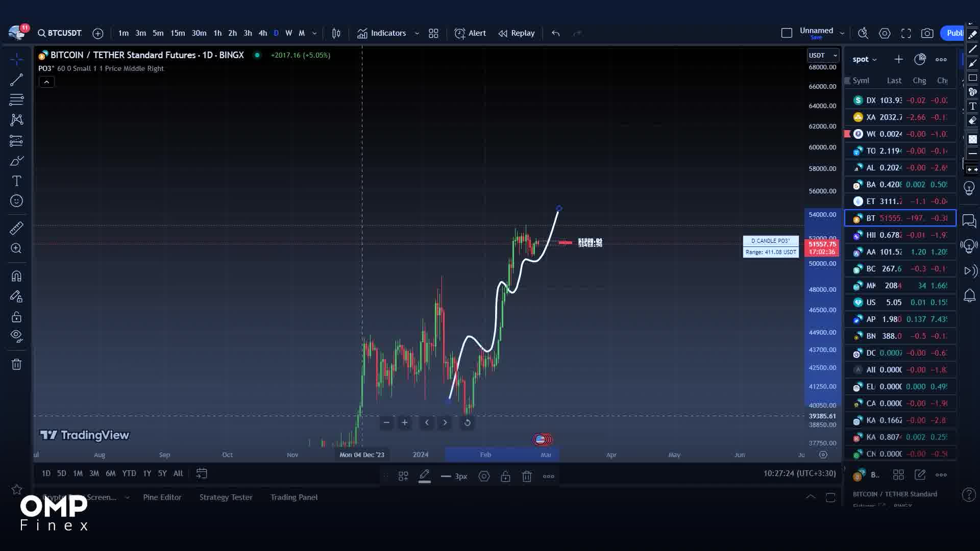Open the BTCUSDT symbol search
This screenshot has height=551, width=980.
click(x=59, y=33)
